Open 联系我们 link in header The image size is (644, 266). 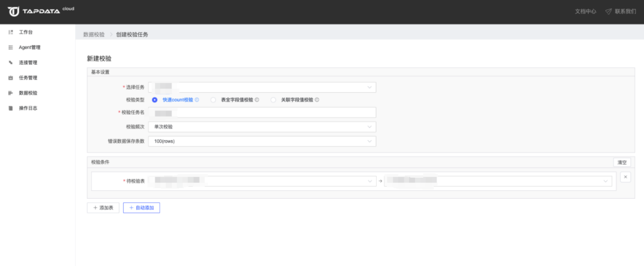point(625,11)
